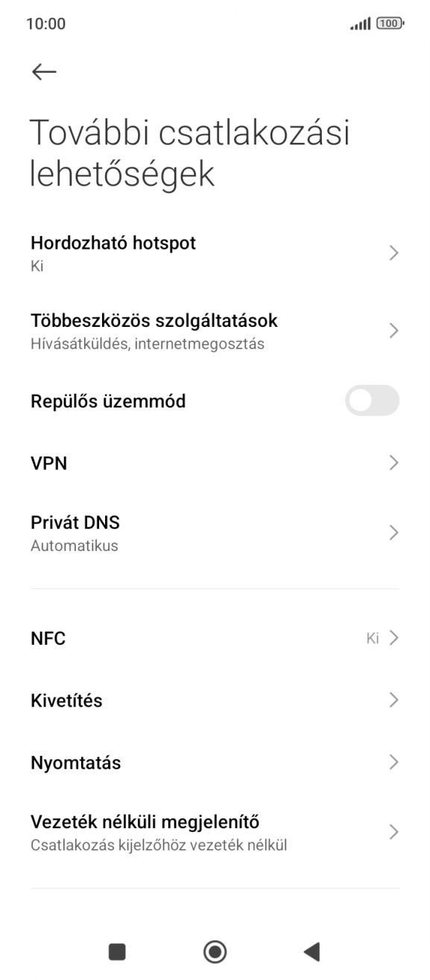Navigate back using the arrow icon
The width and height of the screenshot is (430, 980).
click(44, 71)
